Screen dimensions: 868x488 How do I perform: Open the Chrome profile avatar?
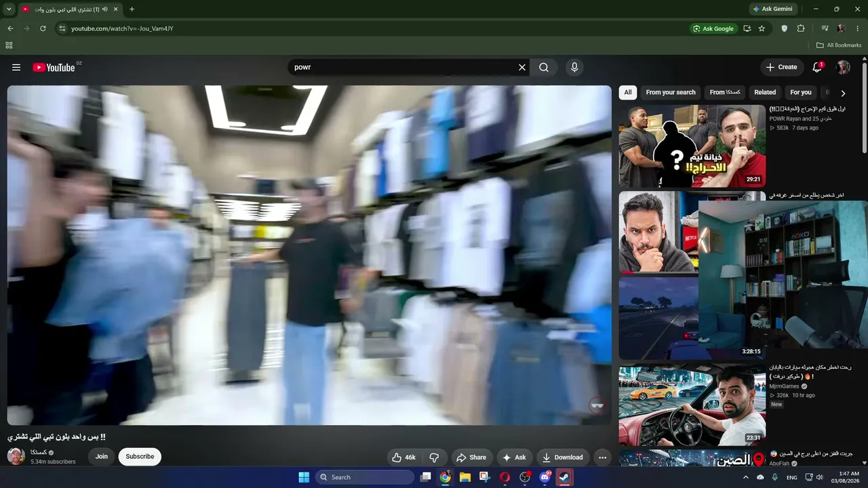coord(841,28)
